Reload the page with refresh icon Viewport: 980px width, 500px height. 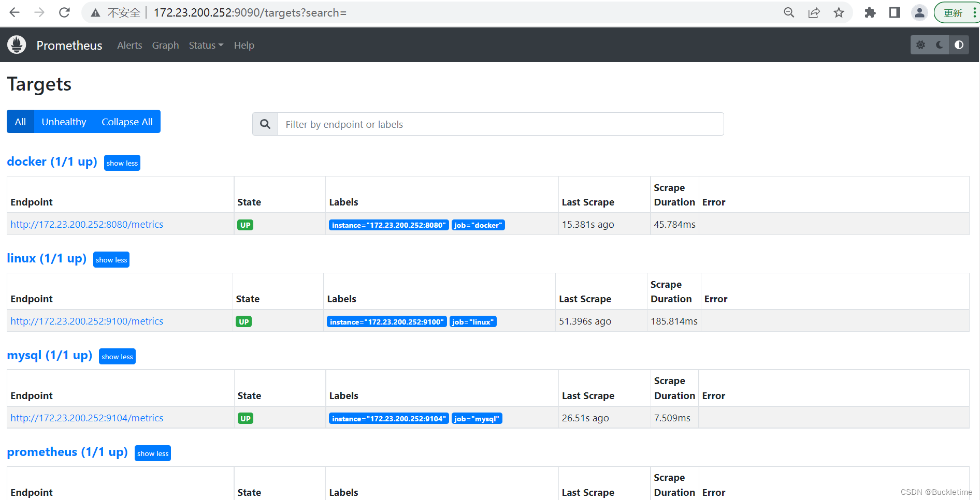tap(64, 12)
